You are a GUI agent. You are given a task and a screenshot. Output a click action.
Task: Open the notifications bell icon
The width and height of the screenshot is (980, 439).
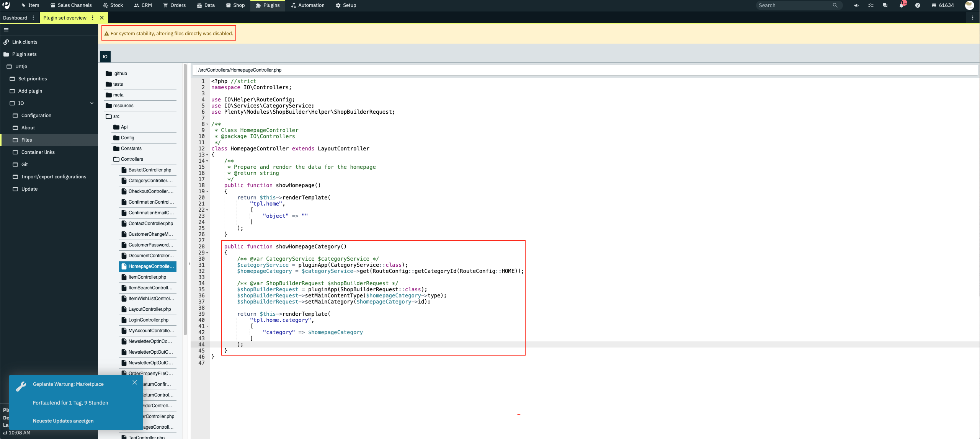pyautogui.click(x=901, y=5)
